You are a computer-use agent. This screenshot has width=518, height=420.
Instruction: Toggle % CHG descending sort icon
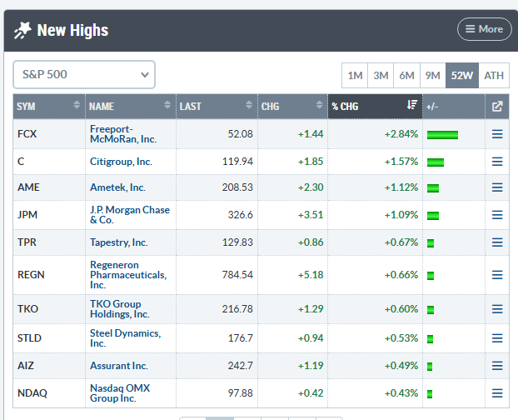pyautogui.click(x=412, y=105)
